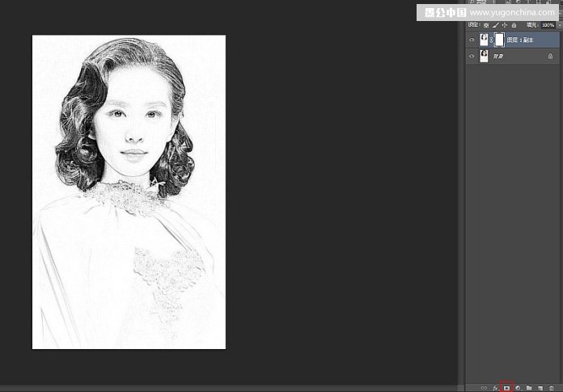Click the Fill 100% value field
Image resolution: width=563 pixels, height=392 pixels.
(548, 25)
